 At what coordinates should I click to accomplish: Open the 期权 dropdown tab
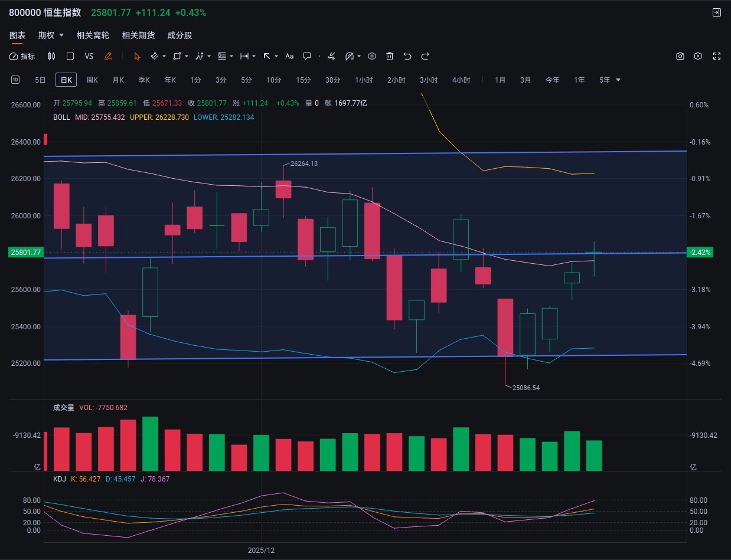coord(51,35)
